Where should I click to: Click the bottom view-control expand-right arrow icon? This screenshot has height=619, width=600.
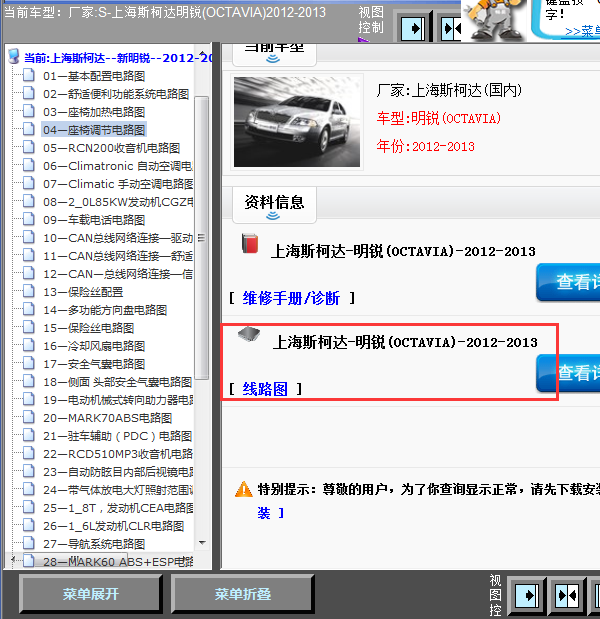[x=527, y=595]
